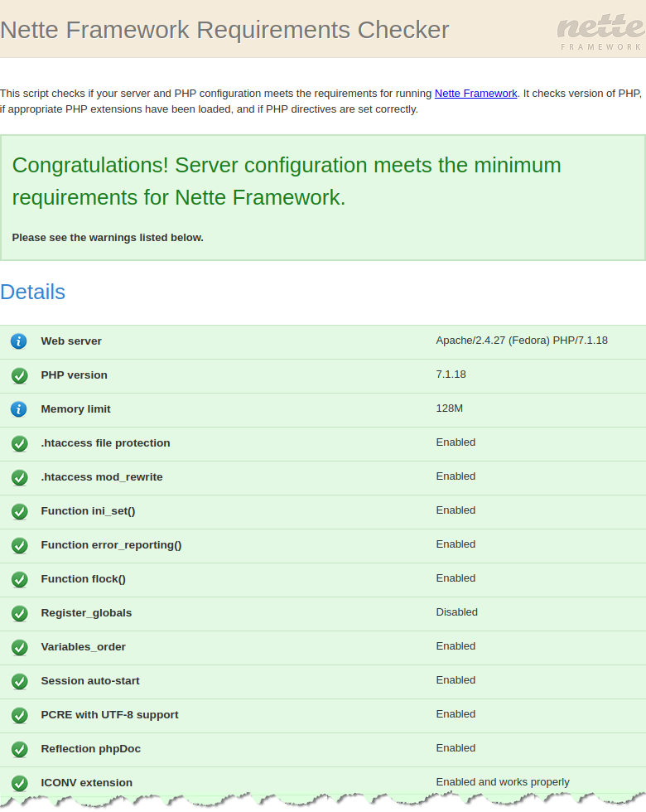The height and width of the screenshot is (812, 646).
Task: Select the 'Function ini_set()' label
Action: 88,511
